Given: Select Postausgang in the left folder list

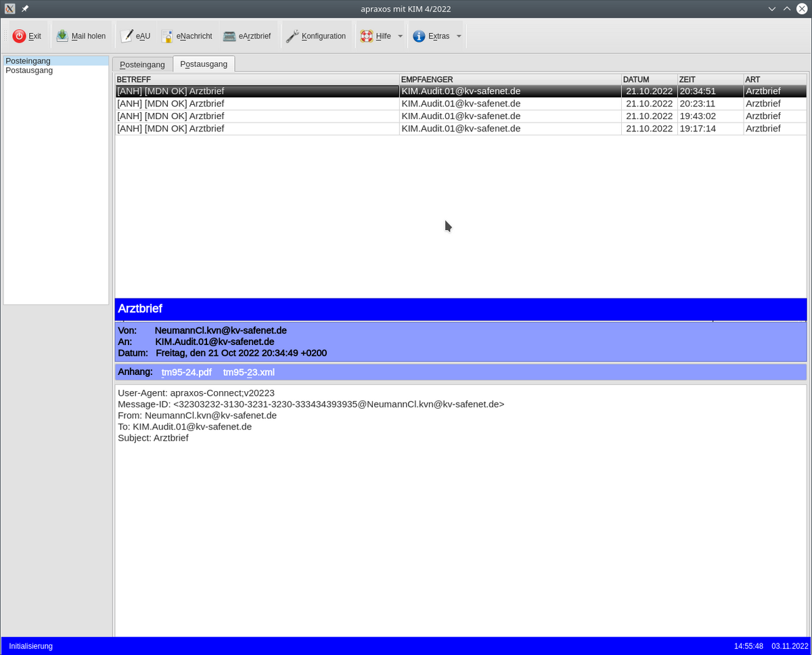Looking at the screenshot, I should click(56, 70).
